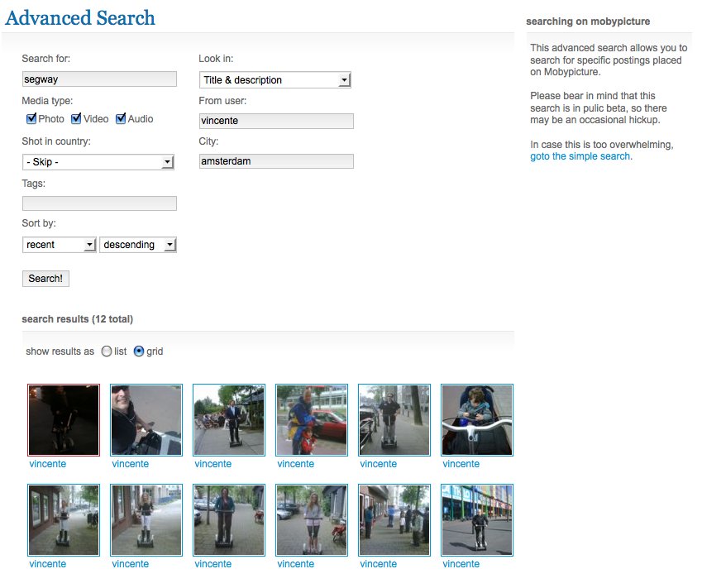Toggle the Video media type checkbox

pyautogui.click(x=76, y=119)
